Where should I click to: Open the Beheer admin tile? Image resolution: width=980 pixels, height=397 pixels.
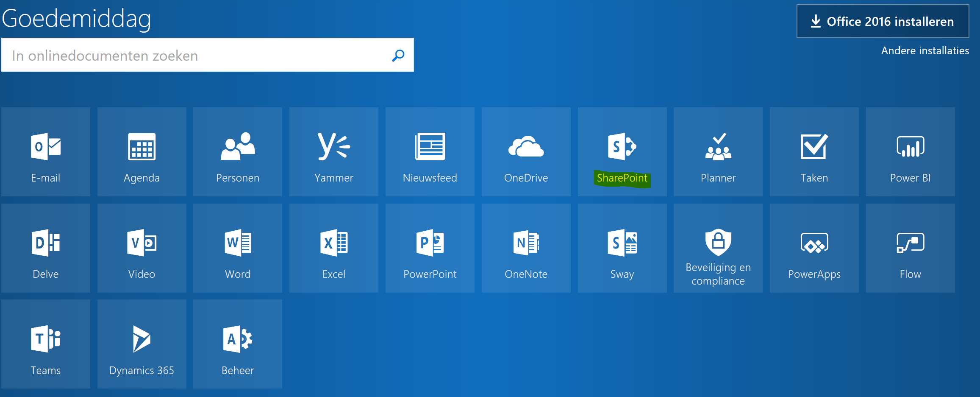pyautogui.click(x=238, y=344)
